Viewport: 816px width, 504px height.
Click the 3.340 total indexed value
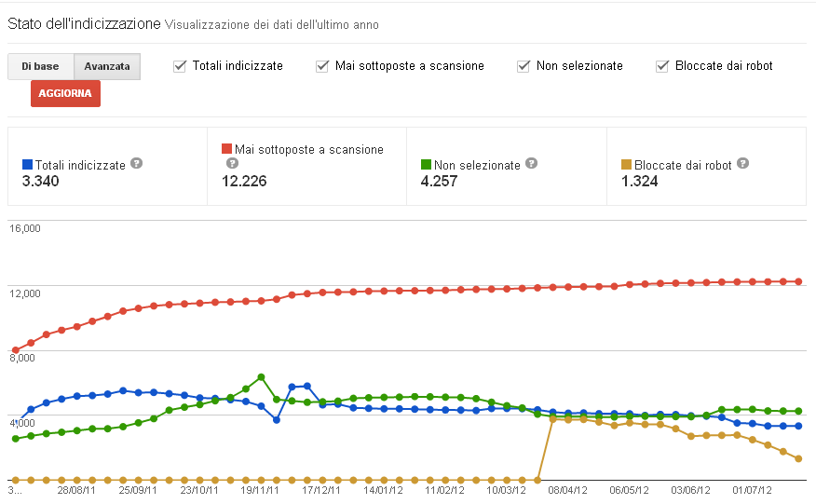tap(40, 181)
